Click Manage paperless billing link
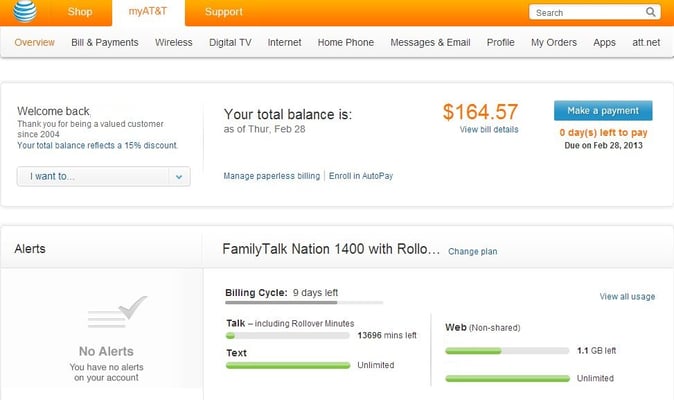The image size is (674, 400). coord(272,176)
